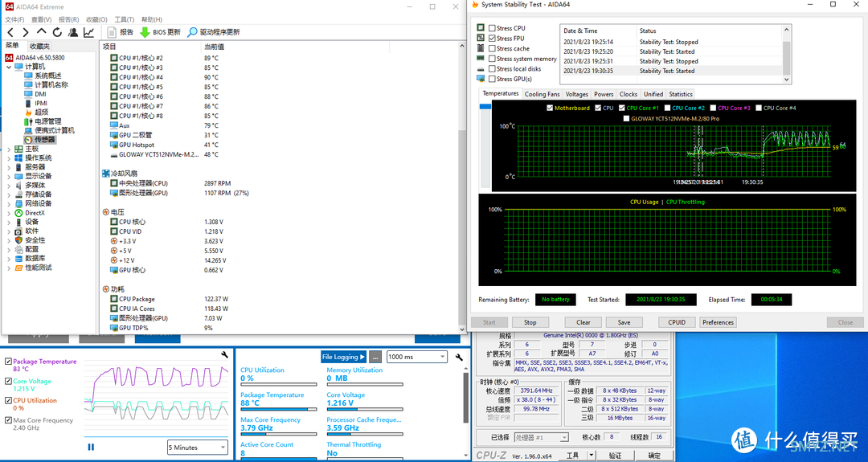This screenshot has height=462, width=868.
Task: Open the 5 Minutes time range dropdown
Action: point(198,447)
